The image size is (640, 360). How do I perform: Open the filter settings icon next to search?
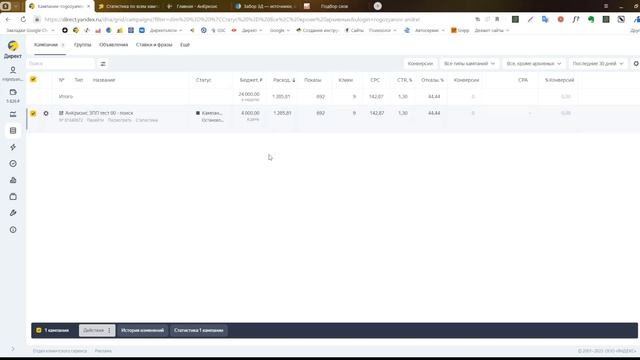click(103, 64)
